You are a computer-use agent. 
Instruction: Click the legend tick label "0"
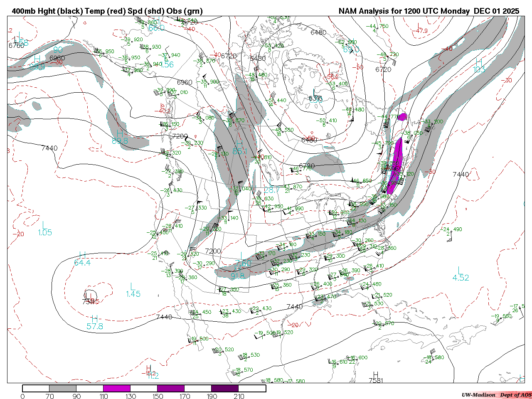click(22, 396)
